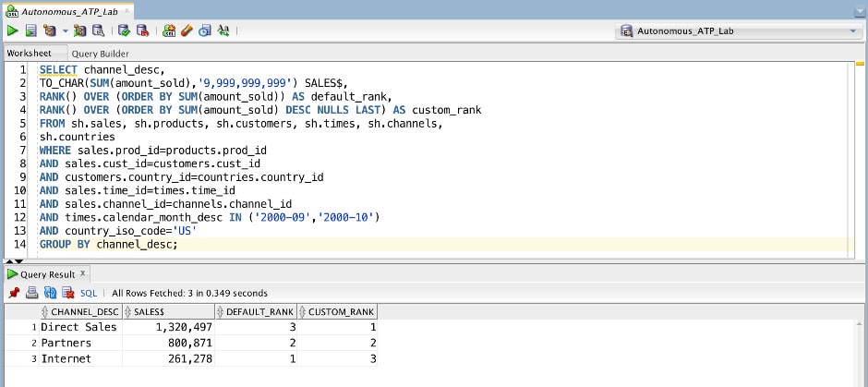Switch to the Query Builder tab
The height and width of the screenshot is (387, 868).
pyautogui.click(x=100, y=54)
